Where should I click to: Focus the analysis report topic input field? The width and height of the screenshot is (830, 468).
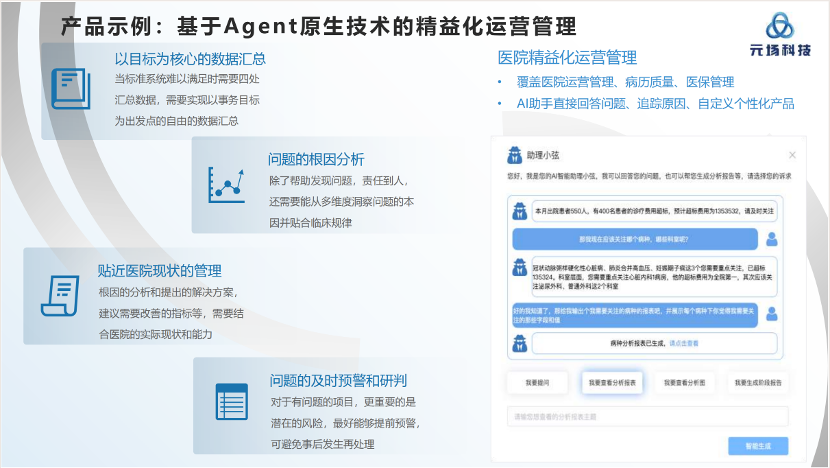click(647, 417)
